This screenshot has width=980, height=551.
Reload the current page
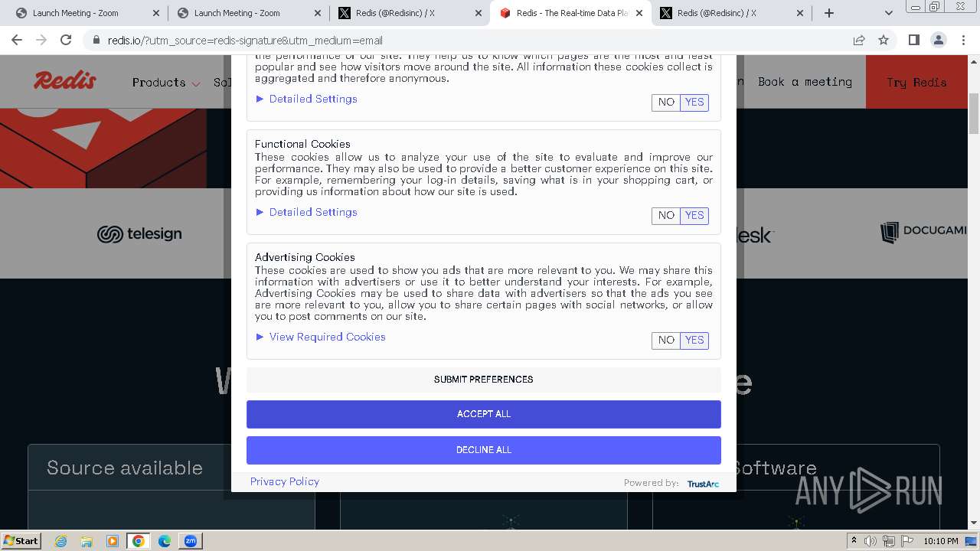(66, 40)
